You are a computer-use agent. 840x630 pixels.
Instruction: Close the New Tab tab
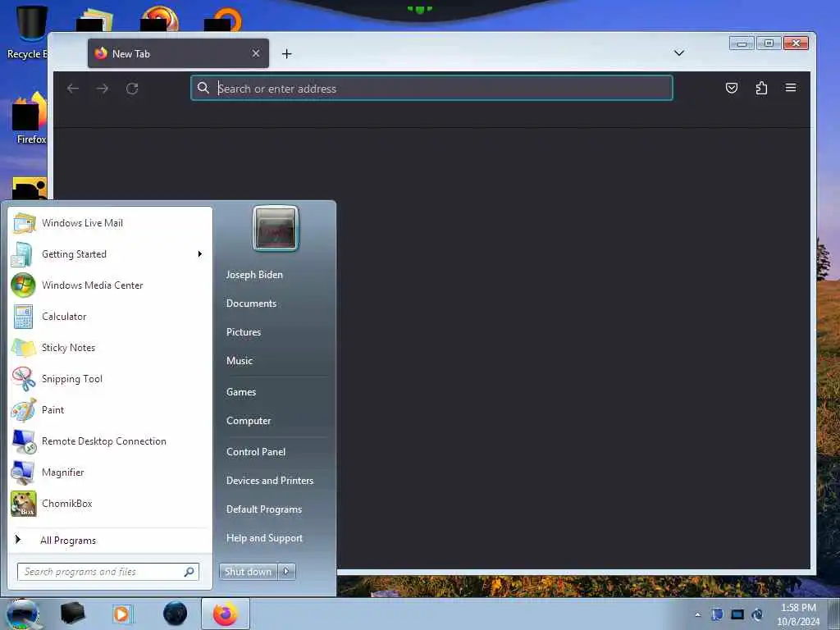(x=256, y=53)
